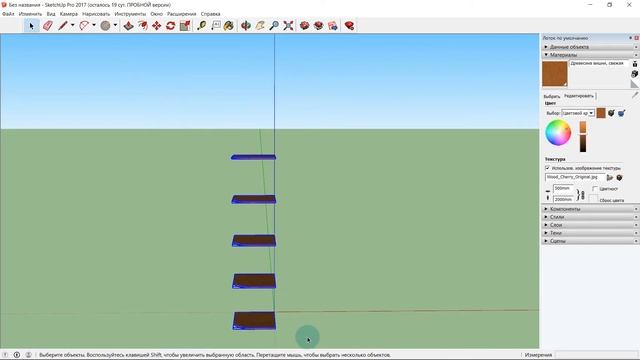Browse for texture image file icon
640x360 pixels.
[x=610, y=178]
